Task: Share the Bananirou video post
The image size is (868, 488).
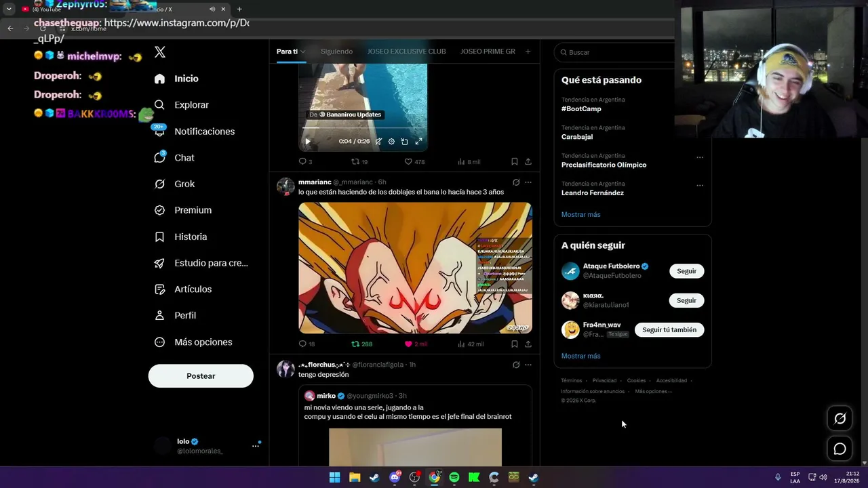Action: [x=528, y=162]
